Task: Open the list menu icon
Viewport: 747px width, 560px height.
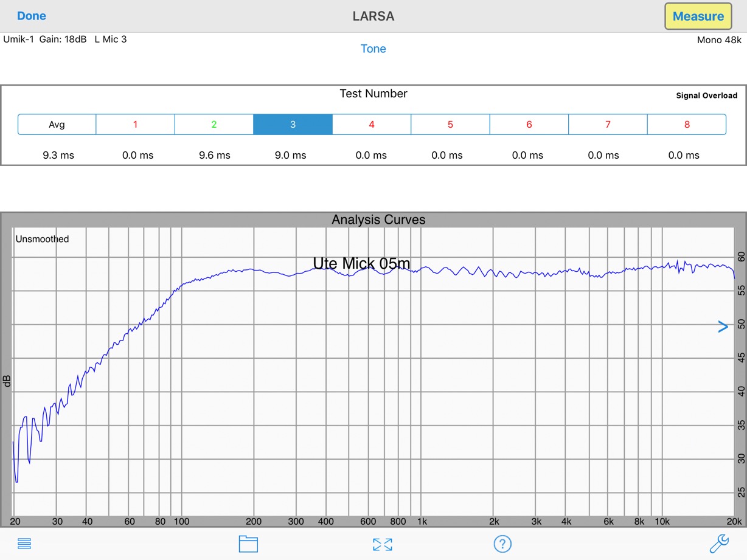Action: pyautogui.click(x=24, y=544)
